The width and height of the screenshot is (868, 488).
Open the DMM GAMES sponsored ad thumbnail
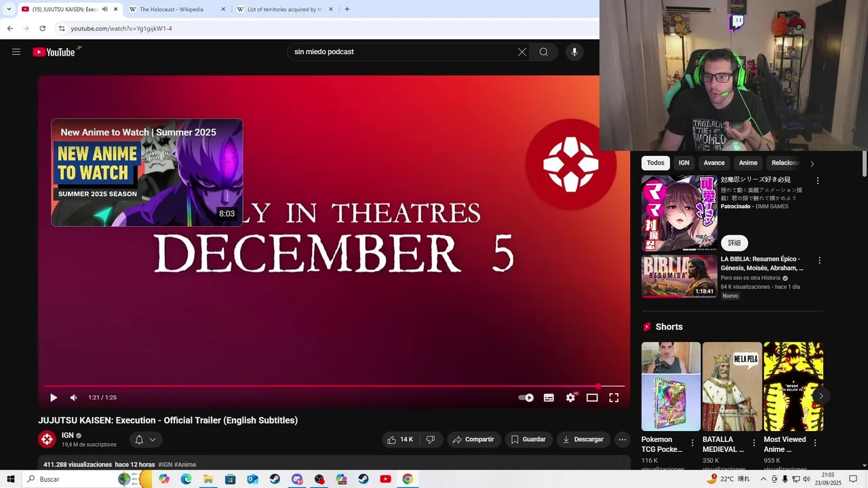679,213
